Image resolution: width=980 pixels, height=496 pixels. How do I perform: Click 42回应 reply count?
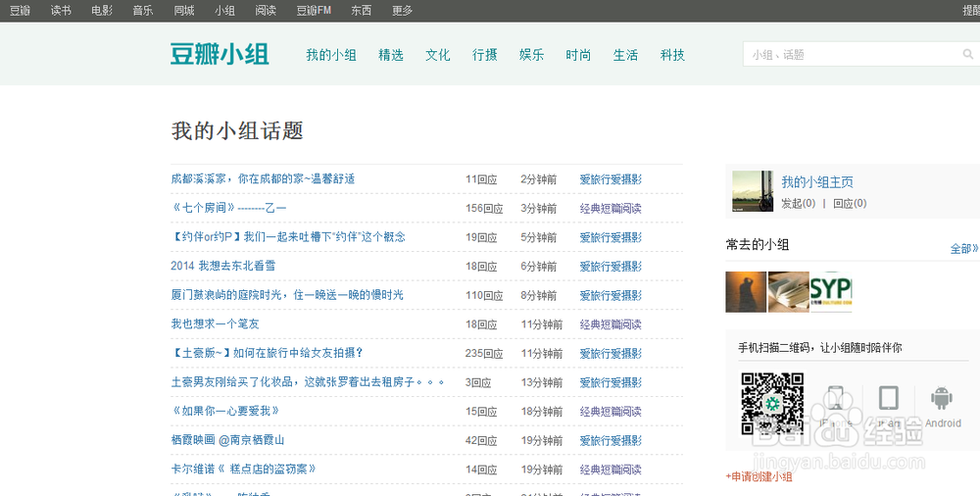(x=481, y=440)
